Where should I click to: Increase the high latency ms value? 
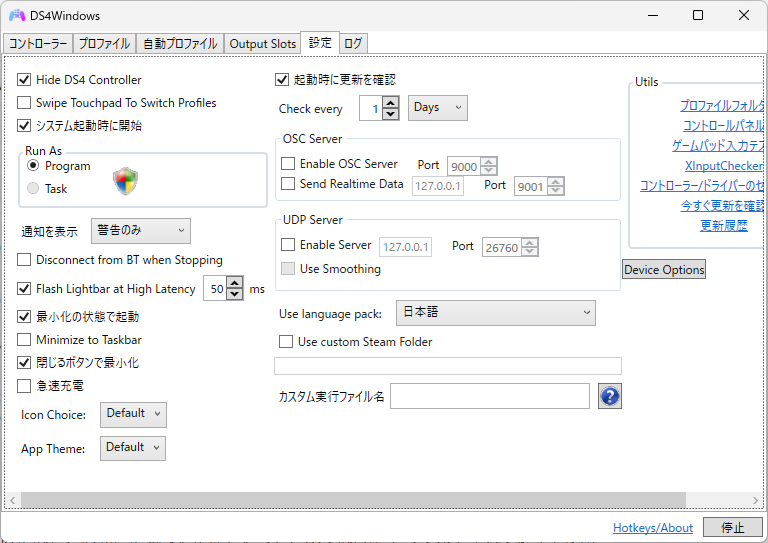pos(235,283)
